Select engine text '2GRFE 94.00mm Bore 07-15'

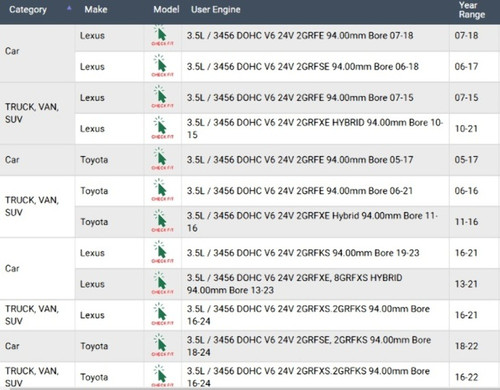(355, 98)
